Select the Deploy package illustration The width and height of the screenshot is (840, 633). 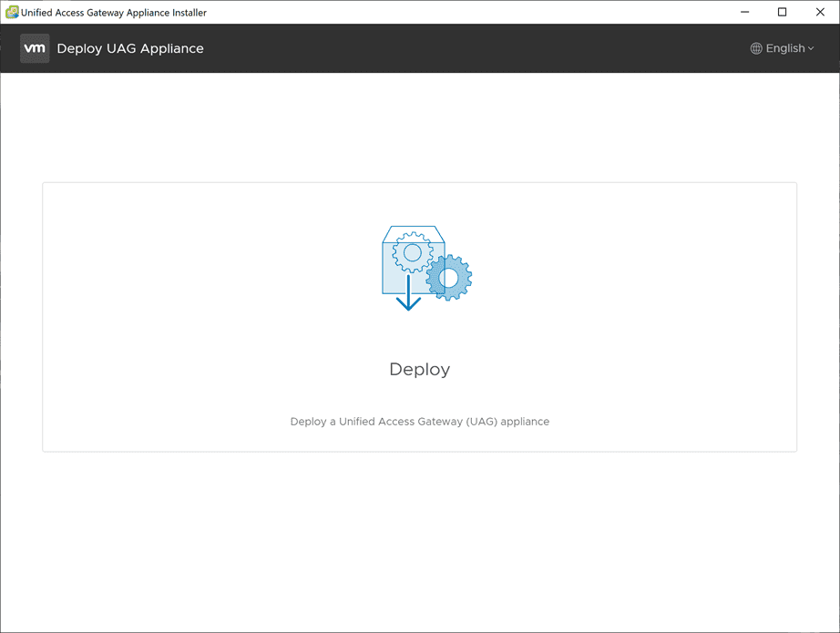point(426,269)
